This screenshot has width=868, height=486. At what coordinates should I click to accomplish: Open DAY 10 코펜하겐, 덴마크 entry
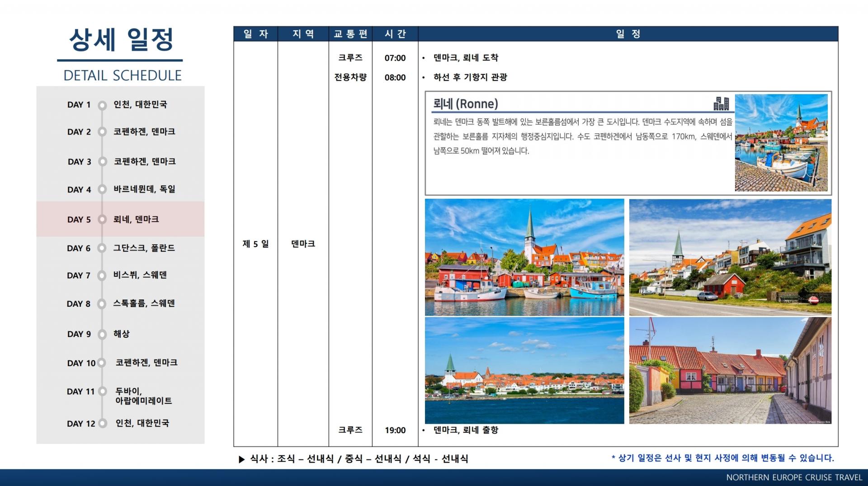122,363
